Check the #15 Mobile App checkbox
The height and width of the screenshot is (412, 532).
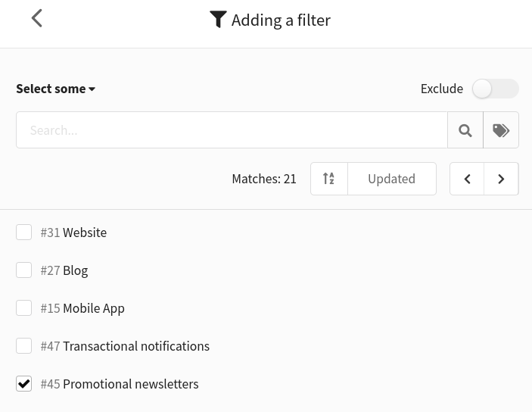(x=23, y=307)
